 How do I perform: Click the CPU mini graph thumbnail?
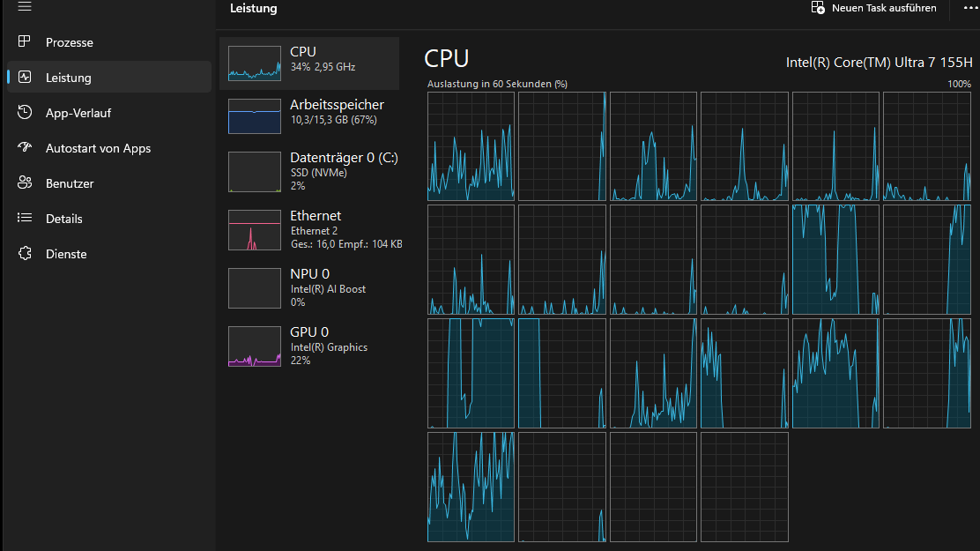[255, 63]
